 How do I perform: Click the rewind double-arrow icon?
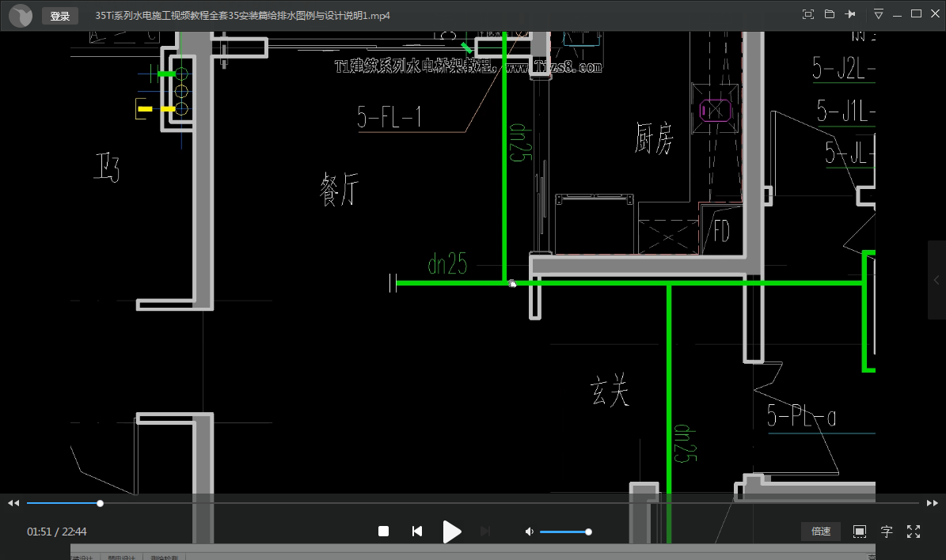pyautogui.click(x=13, y=503)
